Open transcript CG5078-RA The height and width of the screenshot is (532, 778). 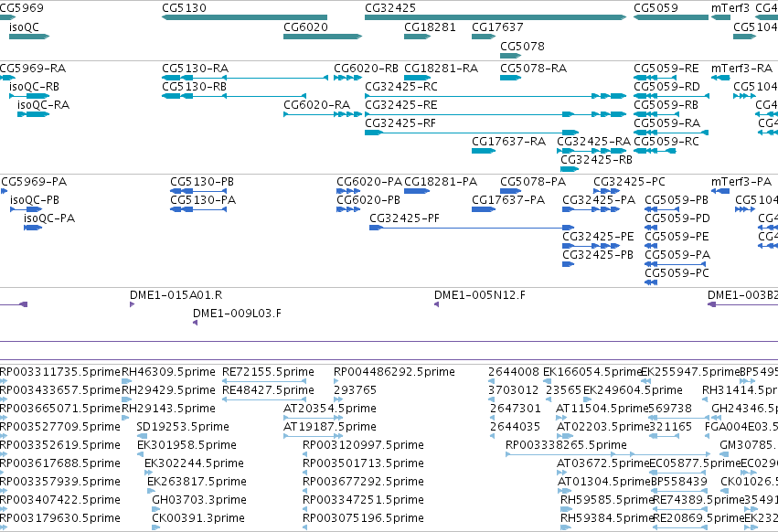point(533,69)
